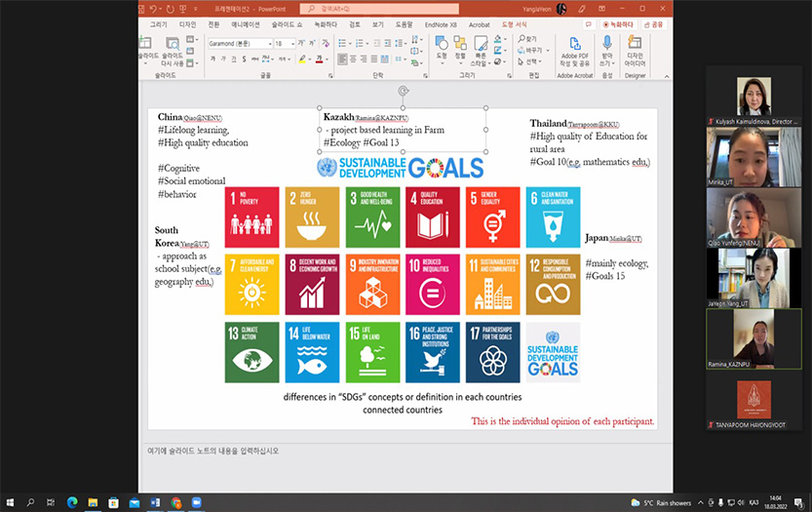
Task: Click the rotation handle above Kazakh text box
Action: 403,92
